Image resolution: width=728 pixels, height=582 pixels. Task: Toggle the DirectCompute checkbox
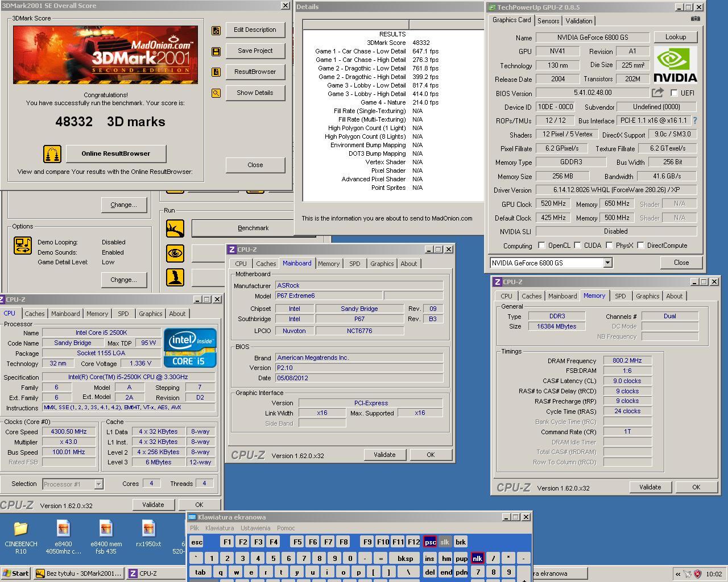[640, 246]
